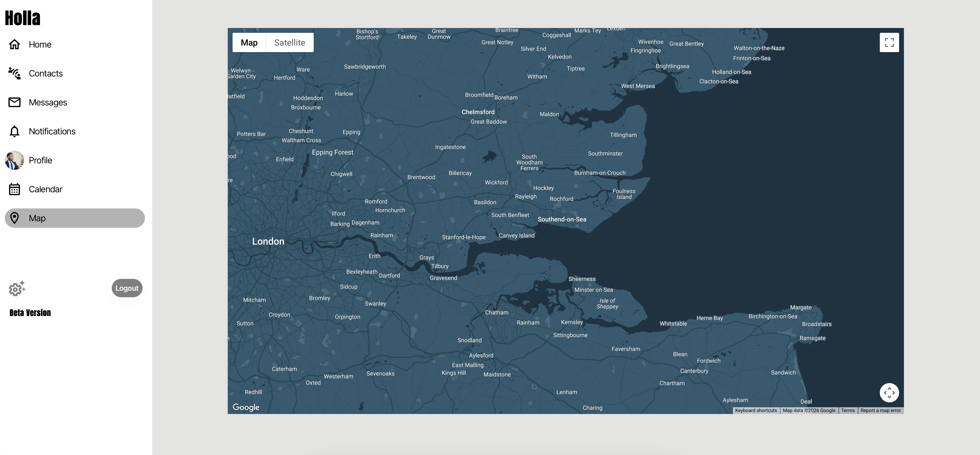Open Notifications bell icon
The image size is (980, 455).
(14, 131)
